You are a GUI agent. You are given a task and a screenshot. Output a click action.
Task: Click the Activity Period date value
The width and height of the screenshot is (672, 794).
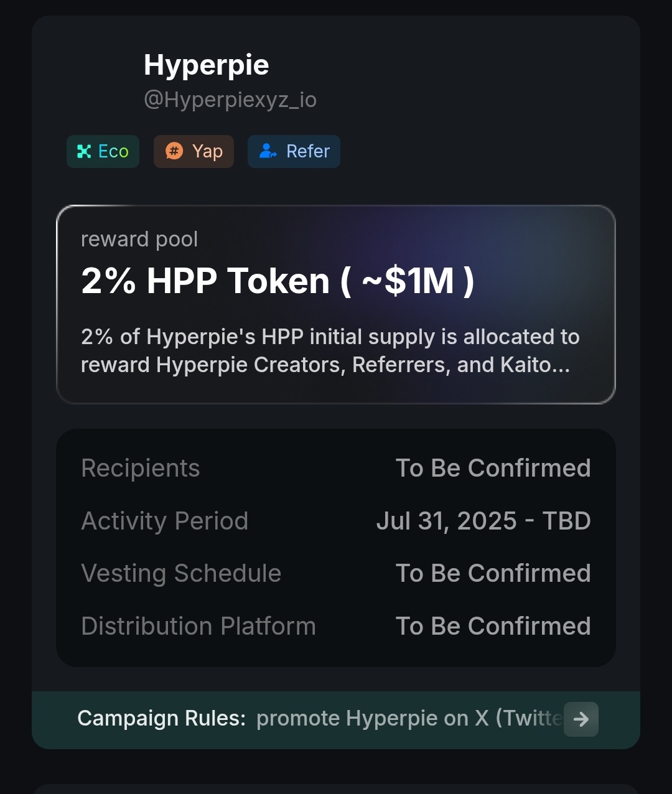point(483,521)
